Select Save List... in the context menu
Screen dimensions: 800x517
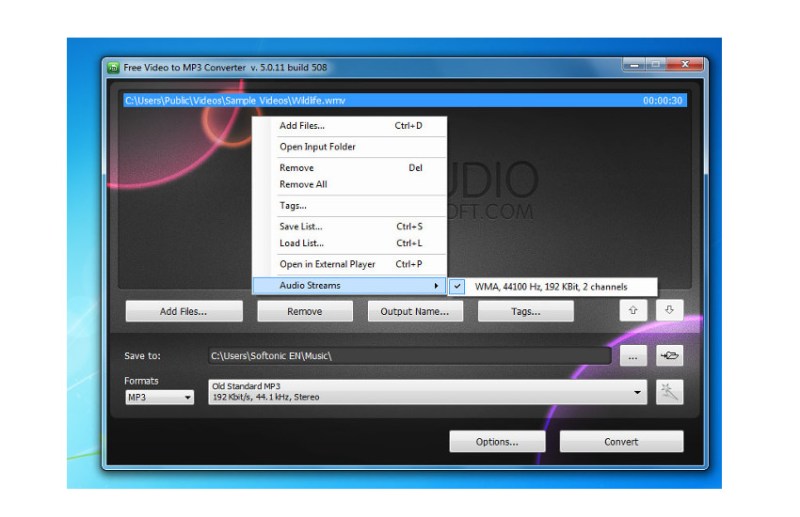pos(301,227)
